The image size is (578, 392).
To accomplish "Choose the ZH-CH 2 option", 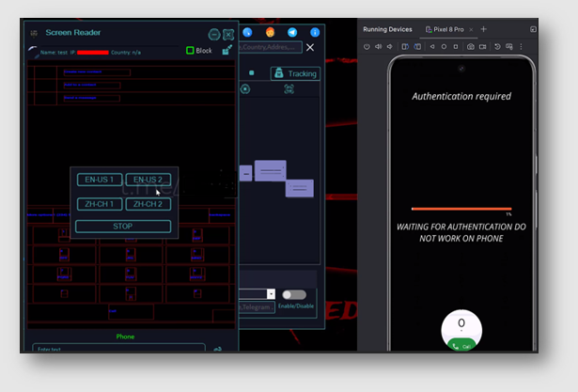I will 148,204.
